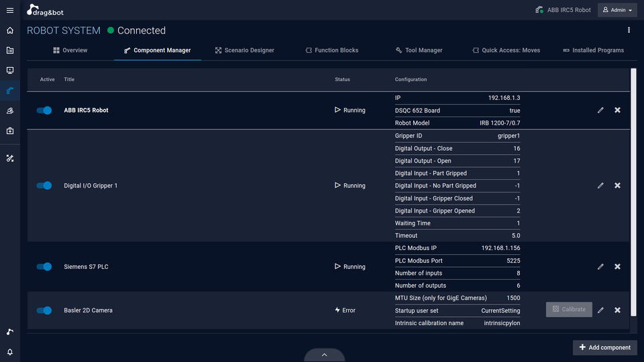Select the robot arm system icon in sidebar
The image size is (644, 362).
pyautogui.click(x=10, y=90)
